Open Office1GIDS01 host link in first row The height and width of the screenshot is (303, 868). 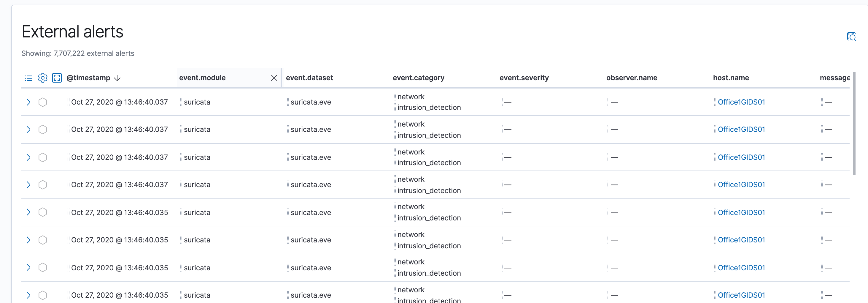click(741, 102)
